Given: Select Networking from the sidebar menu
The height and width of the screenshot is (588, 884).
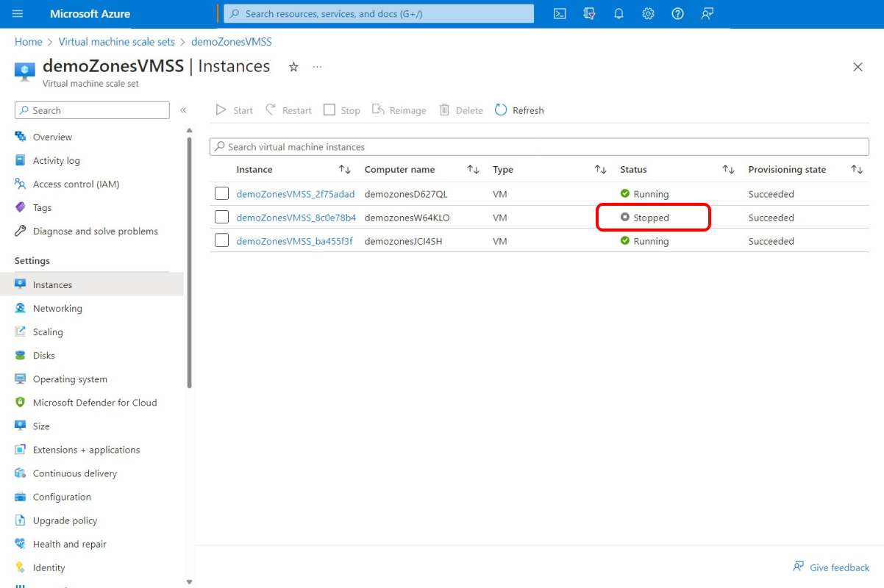Looking at the screenshot, I should tap(57, 308).
